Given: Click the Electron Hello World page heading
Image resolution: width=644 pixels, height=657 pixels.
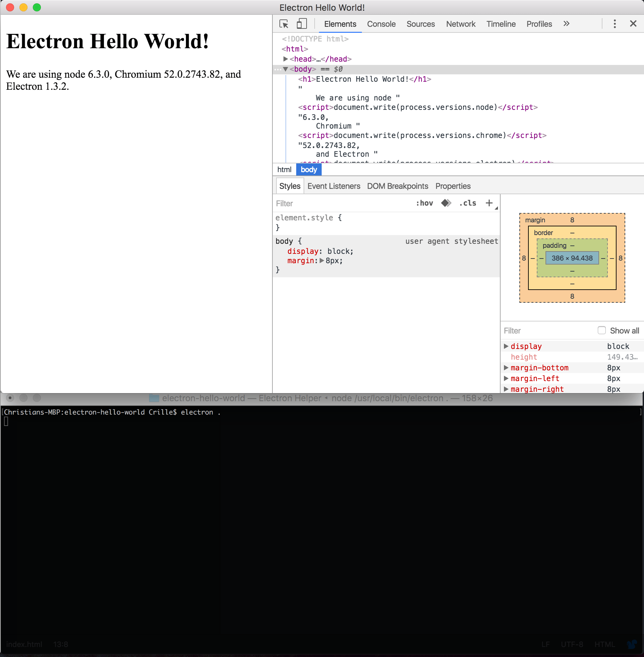Looking at the screenshot, I should coord(108,41).
